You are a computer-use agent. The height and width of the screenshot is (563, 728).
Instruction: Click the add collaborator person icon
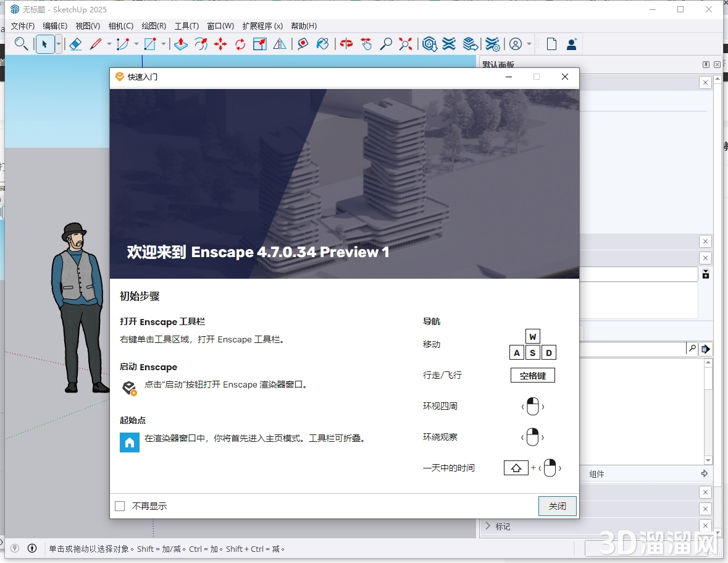click(572, 44)
